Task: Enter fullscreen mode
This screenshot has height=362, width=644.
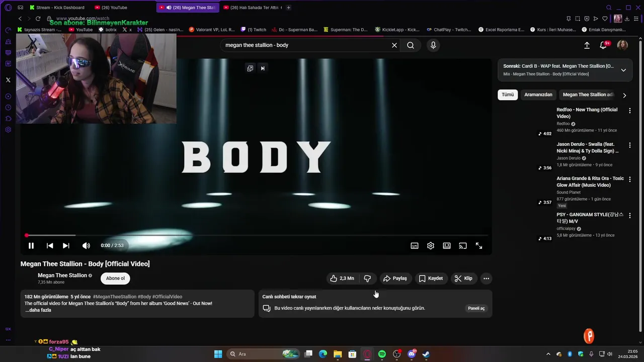Action: [479, 246]
